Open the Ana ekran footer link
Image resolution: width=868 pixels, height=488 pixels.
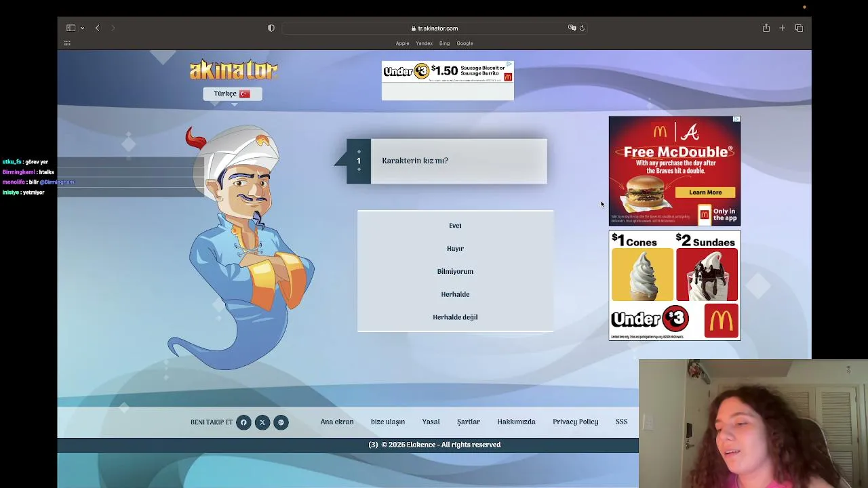pyautogui.click(x=337, y=422)
